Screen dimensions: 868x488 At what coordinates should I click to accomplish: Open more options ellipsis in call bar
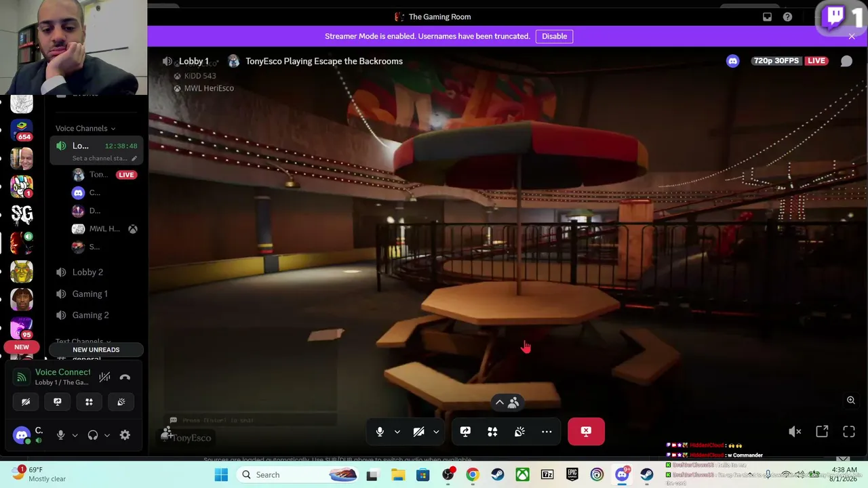(547, 432)
